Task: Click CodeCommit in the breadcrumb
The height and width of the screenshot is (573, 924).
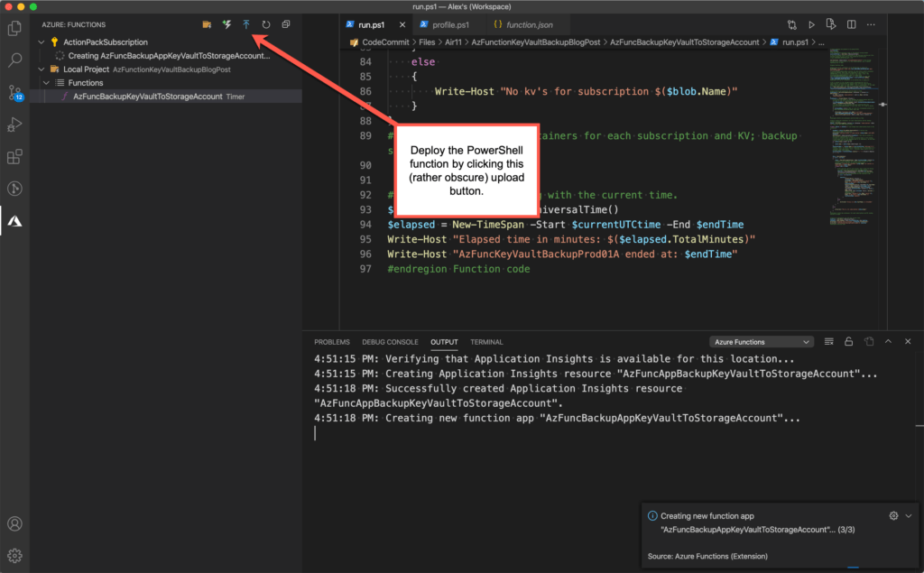Action: [x=385, y=42]
